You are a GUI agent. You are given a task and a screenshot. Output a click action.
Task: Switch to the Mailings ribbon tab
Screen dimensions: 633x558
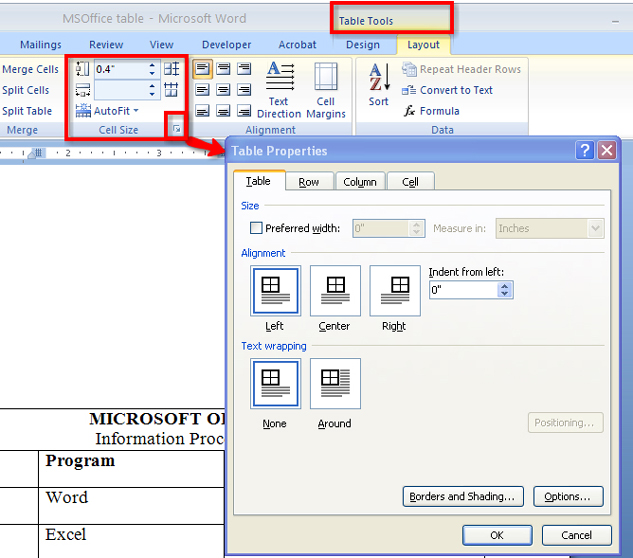[x=41, y=44]
